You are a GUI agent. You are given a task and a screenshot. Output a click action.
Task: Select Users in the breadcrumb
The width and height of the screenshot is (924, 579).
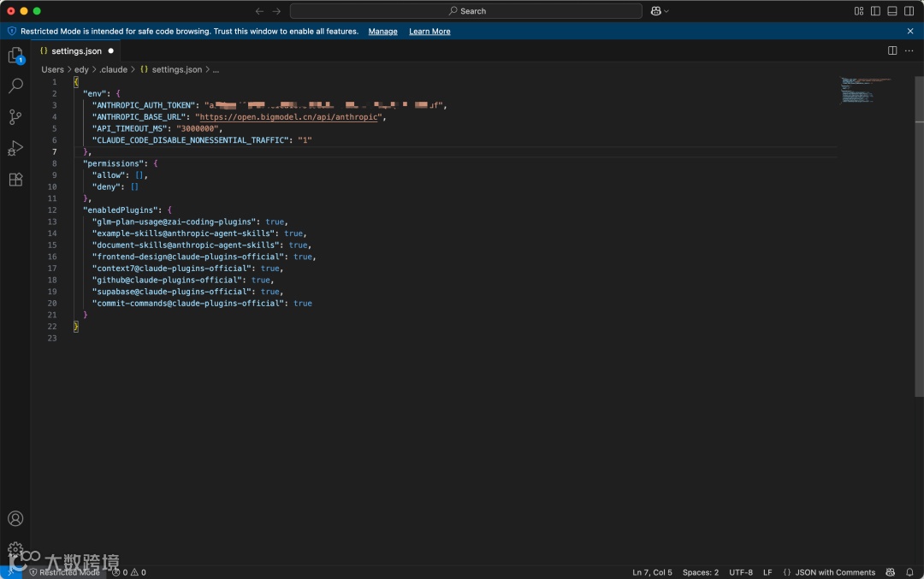[x=52, y=69]
